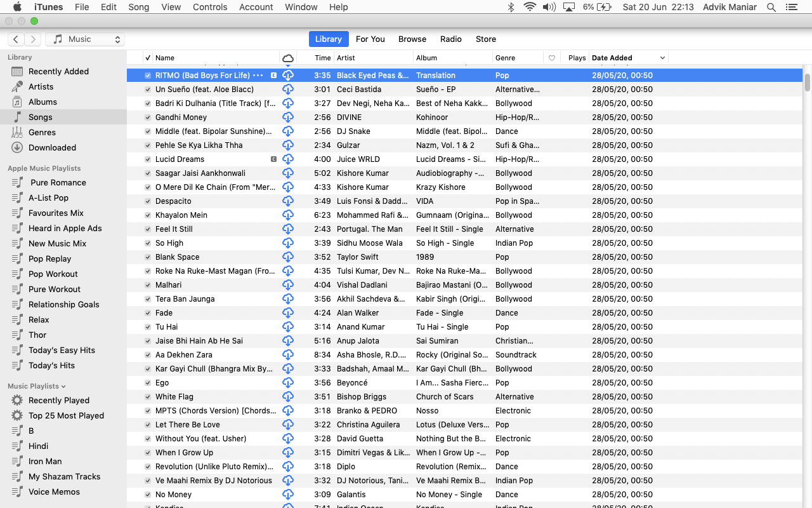The width and height of the screenshot is (812, 508).
Task: Switch to the Radio tab
Action: pos(451,39)
